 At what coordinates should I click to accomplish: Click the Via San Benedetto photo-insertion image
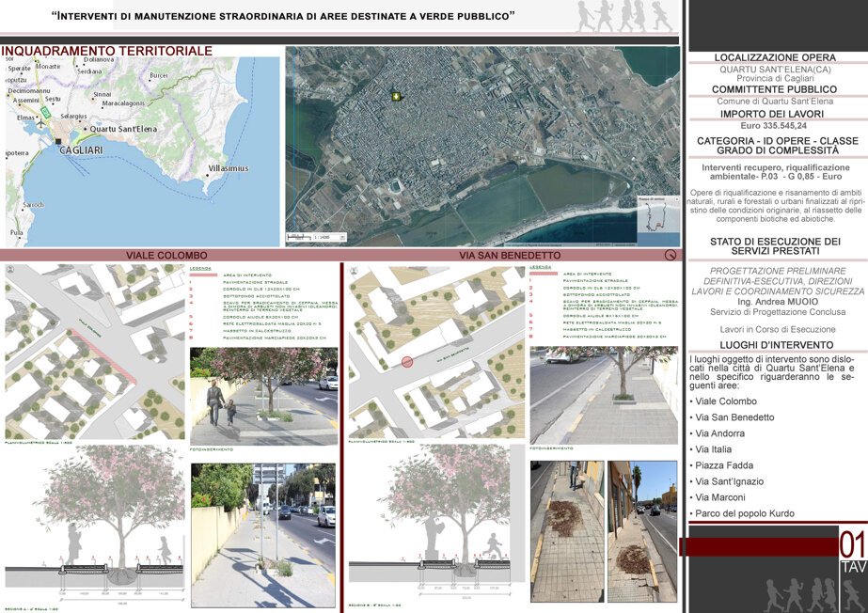(x=604, y=395)
